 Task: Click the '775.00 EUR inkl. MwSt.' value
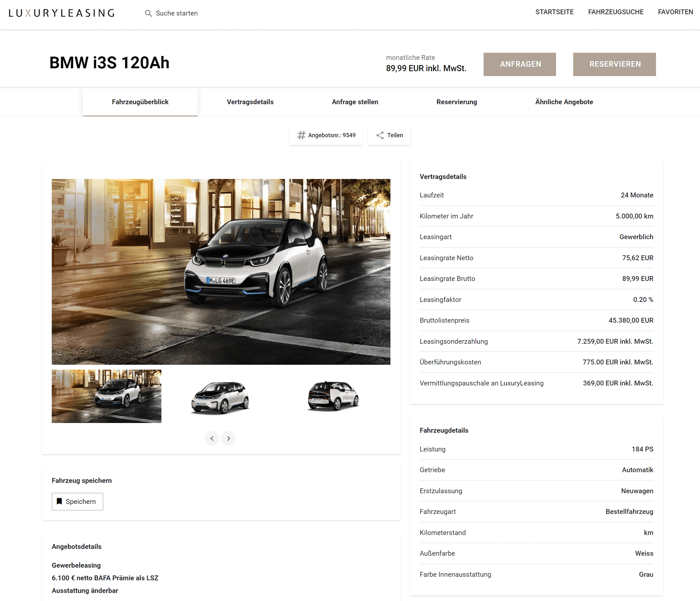pyautogui.click(x=618, y=362)
